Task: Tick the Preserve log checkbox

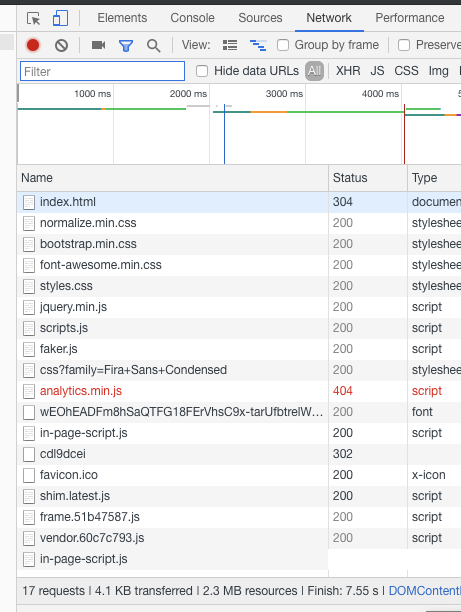Action: click(x=404, y=45)
